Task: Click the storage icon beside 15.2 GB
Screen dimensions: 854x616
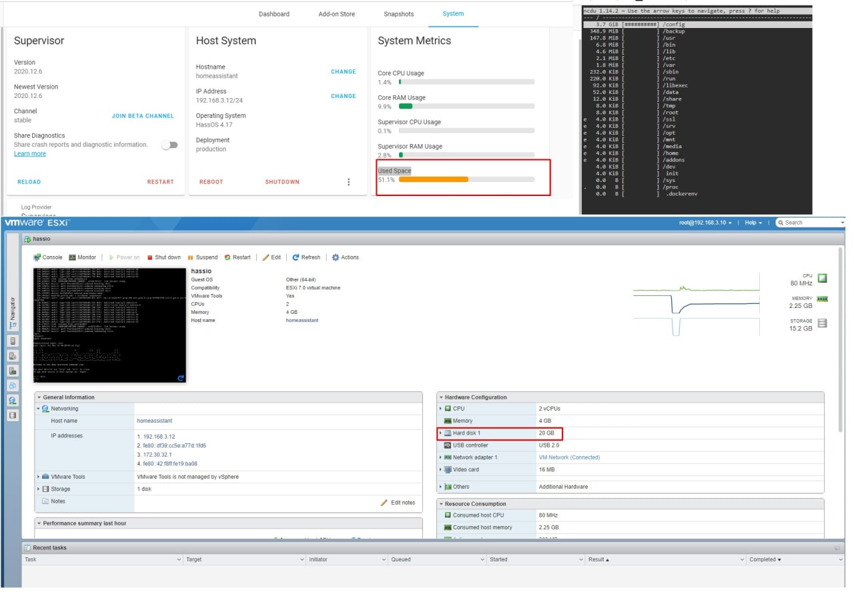Action: coord(822,323)
